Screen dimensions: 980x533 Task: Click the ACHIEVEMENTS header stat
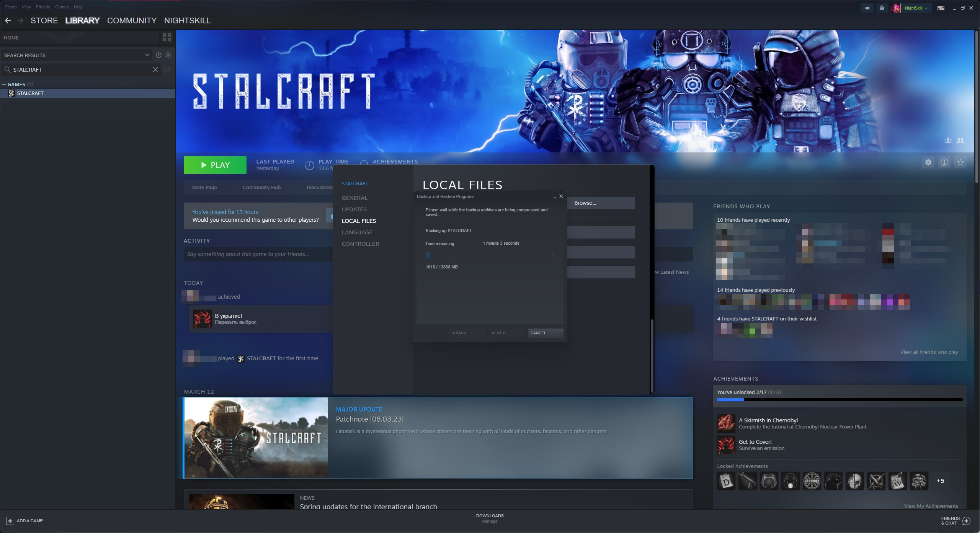coord(395,162)
